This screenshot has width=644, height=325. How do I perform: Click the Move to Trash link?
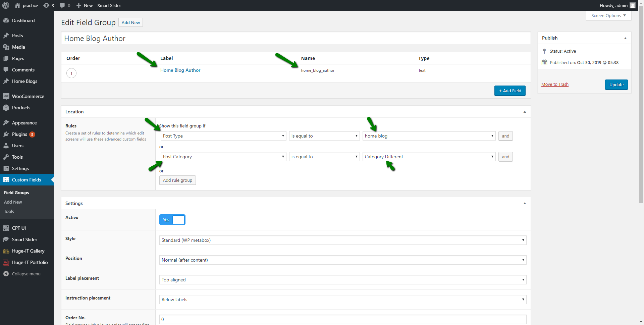555,85
